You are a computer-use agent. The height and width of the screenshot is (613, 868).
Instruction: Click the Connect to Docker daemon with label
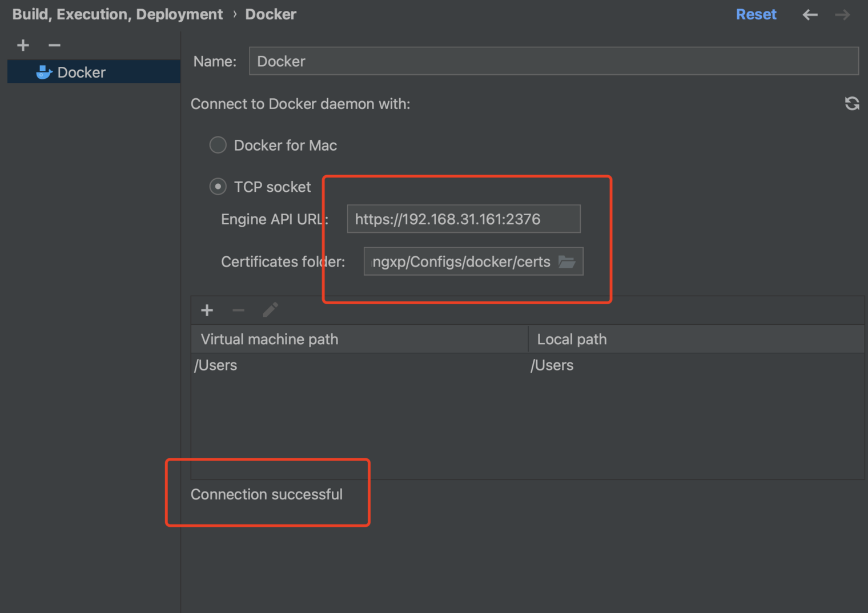pyautogui.click(x=300, y=104)
